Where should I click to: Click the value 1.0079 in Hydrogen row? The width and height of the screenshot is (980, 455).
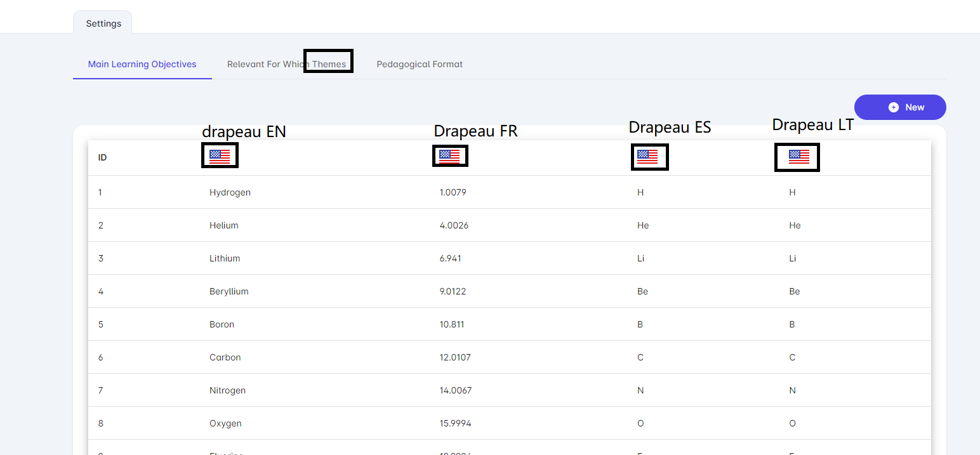coord(453,192)
